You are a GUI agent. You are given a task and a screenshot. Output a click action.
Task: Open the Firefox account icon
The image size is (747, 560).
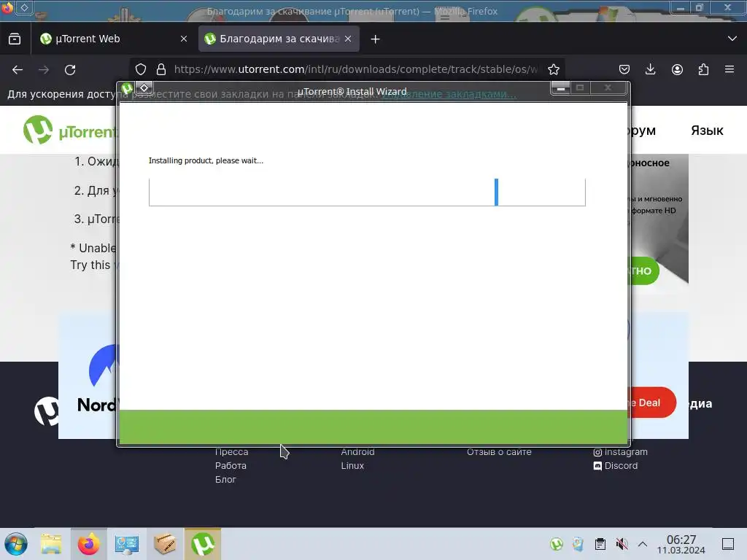(677, 69)
